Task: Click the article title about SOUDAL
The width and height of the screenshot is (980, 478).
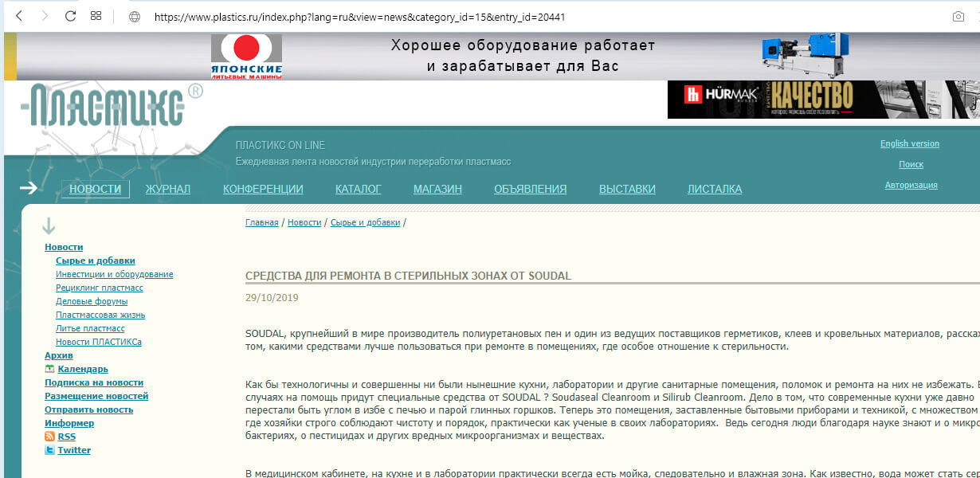Action: [408, 276]
